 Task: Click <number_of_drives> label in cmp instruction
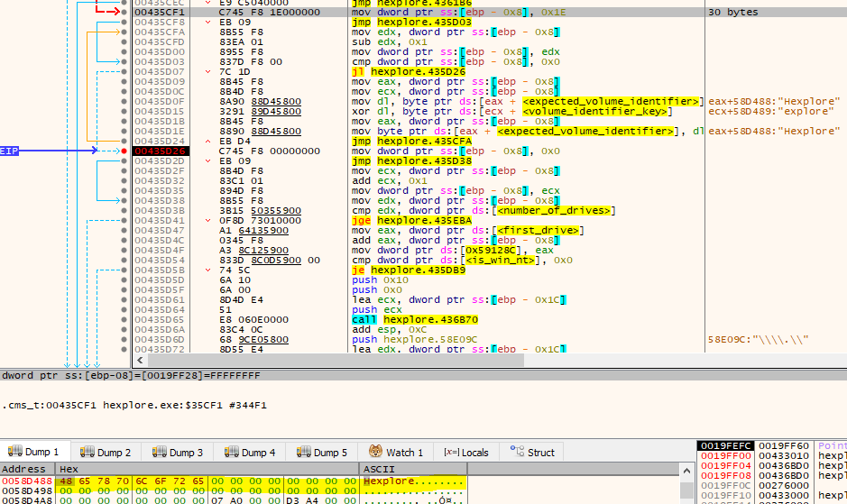[554, 211]
